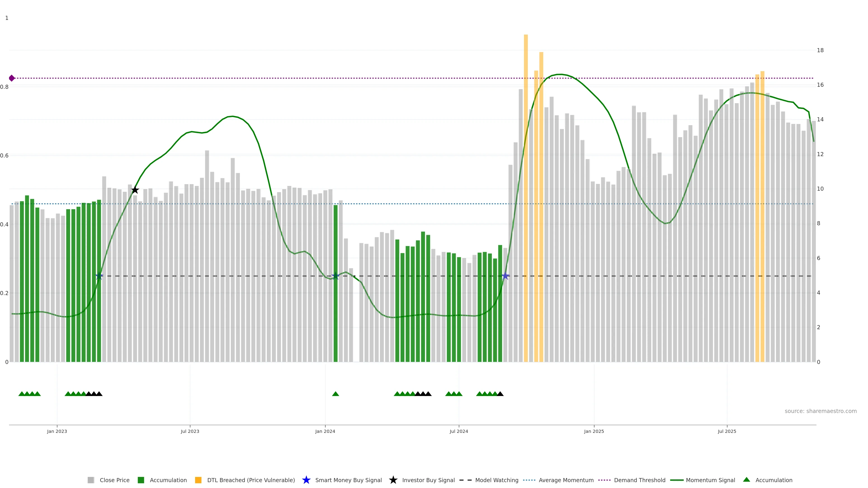Click the black Investor Buy Signal star on chart
This screenshot has height=488, width=868.
pos(135,190)
